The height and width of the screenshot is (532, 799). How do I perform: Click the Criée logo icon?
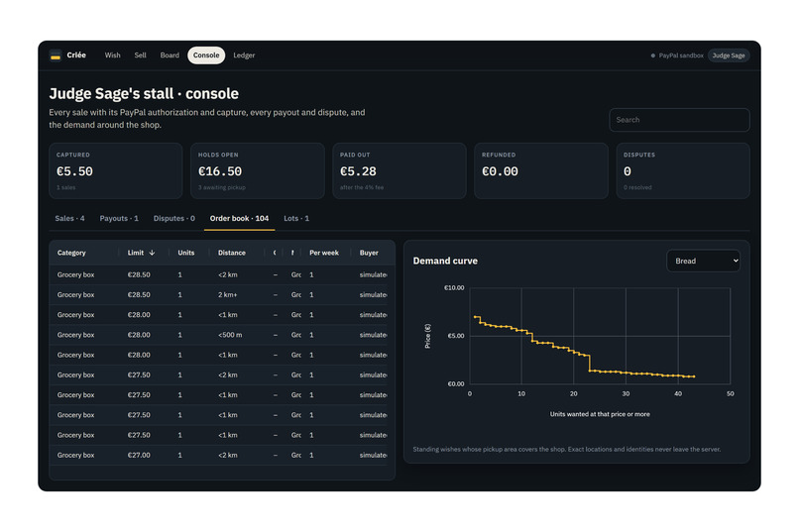tap(56, 55)
